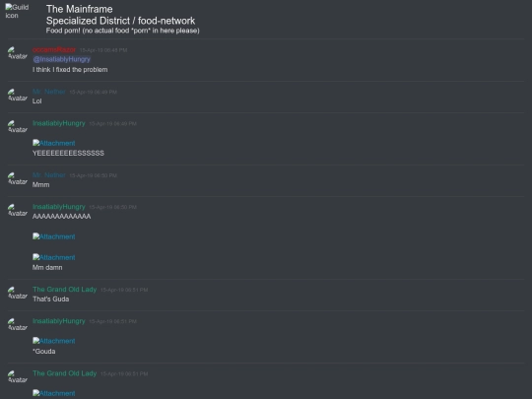The width and height of the screenshot is (532, 399).
Task: Open the @InsatiablyHungry mention
Action: 62,59
